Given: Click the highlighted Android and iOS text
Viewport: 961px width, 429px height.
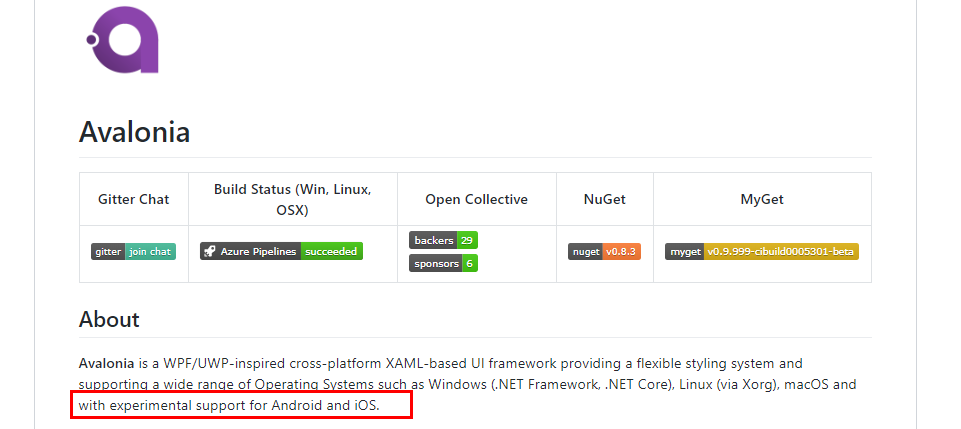Looking at the screenshot, I should point(325,406).
